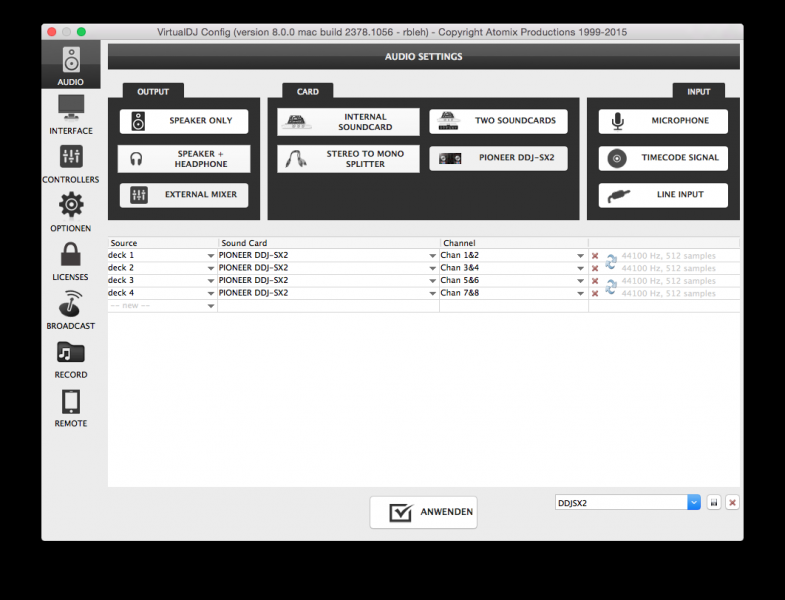Choose the Pioneer DDJ-SX2 card
The image size is (785, 600).
[498, 158]
